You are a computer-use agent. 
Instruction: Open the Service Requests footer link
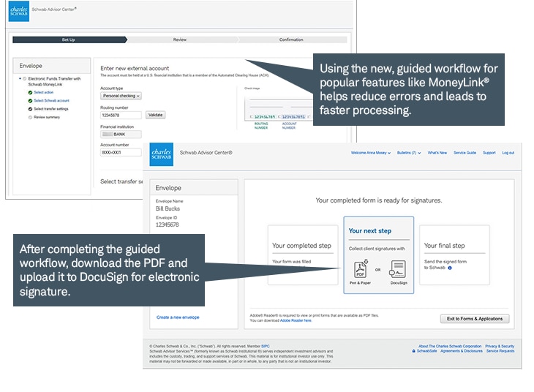click(500, 351)
